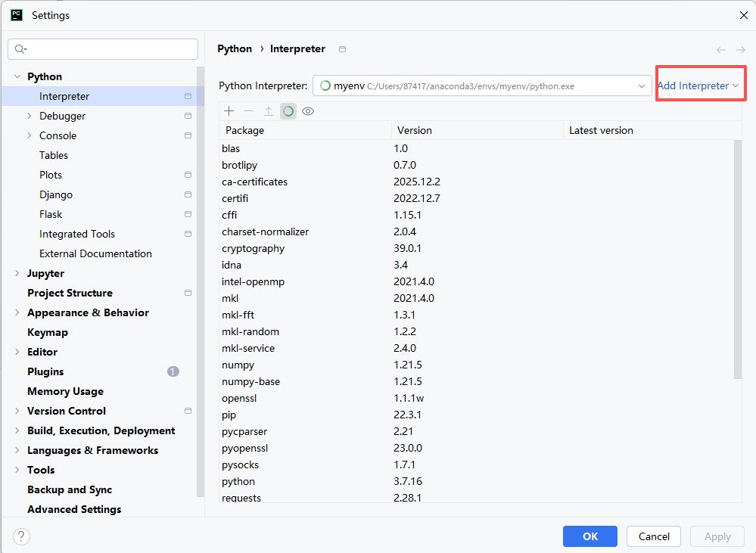This screenshot has width=756, height=553.
Task: Click the upgrade package up-arrow icon
Action: tap(269, 111)
